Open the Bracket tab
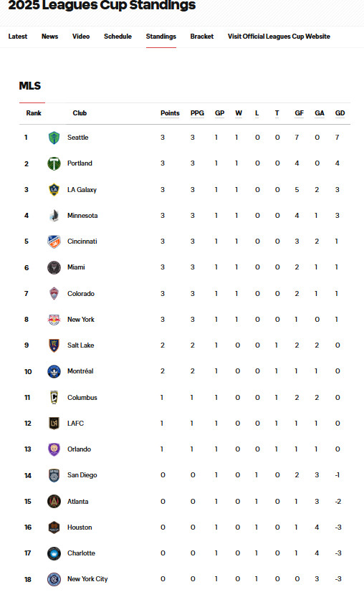The image size is (364, 592). [x=201, y=37]
